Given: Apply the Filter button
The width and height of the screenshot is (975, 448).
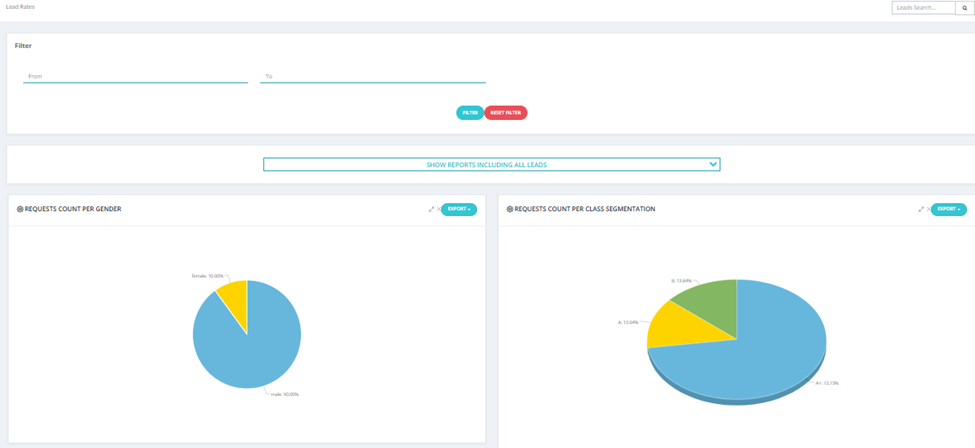Looking at the screenshot, I should pos(470,113).
